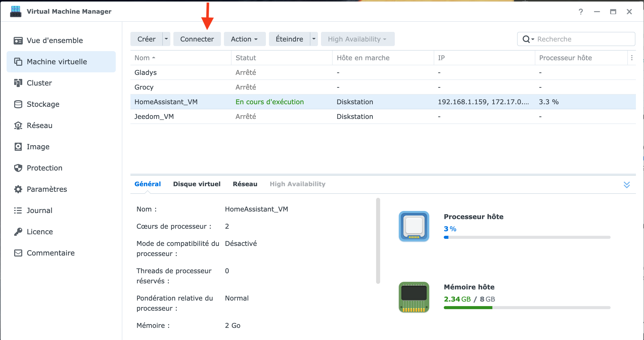Click the En cours d'exécution status
The image size is (644, 340).
[269, 102]
